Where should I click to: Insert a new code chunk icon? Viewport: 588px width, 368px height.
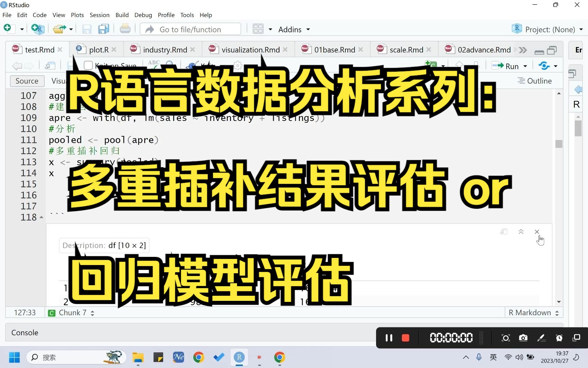[x=431, y=65]
